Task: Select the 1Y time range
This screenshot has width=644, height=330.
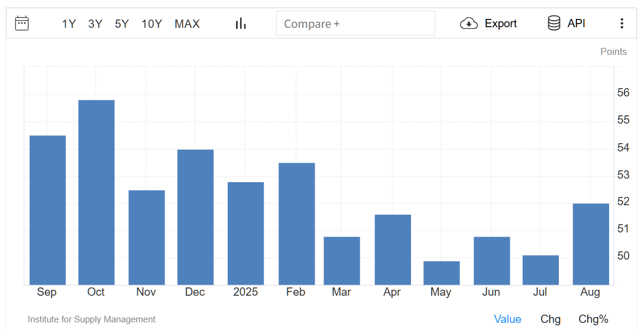Action: [69, 24]
